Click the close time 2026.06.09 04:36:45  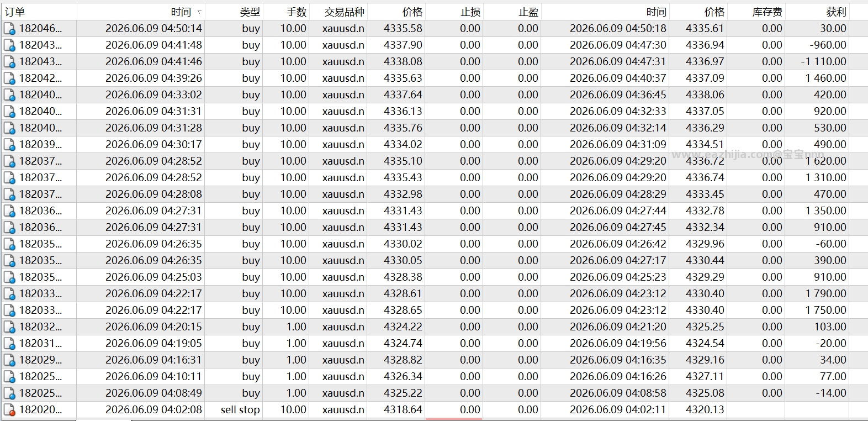click(x=618, y=95)
